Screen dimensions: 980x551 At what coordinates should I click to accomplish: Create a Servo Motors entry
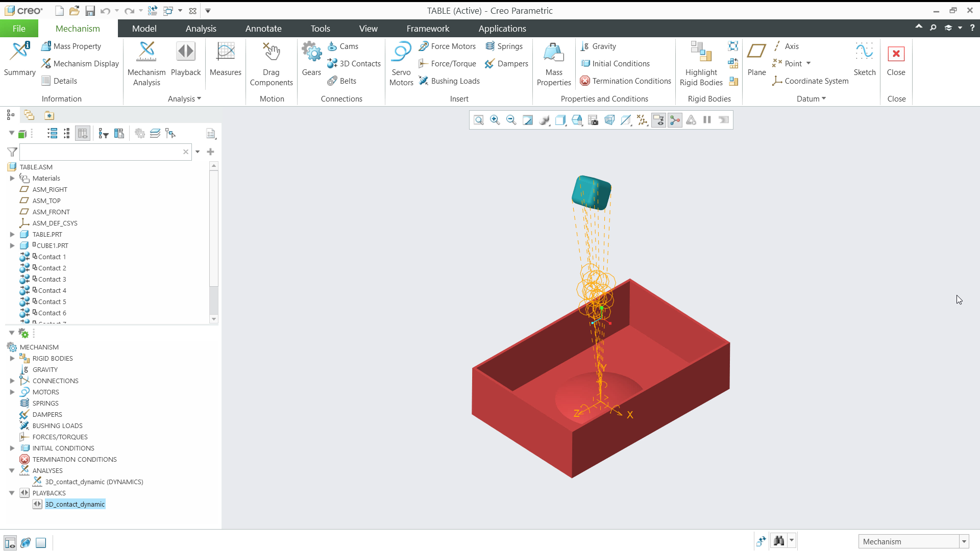tap(401, 64)
